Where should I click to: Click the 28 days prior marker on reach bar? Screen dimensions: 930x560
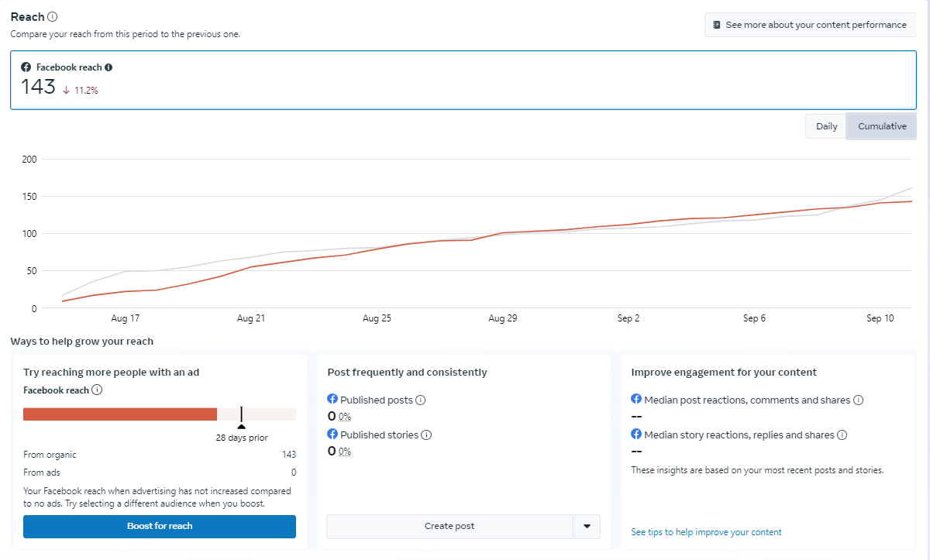[x=241, y=414]
